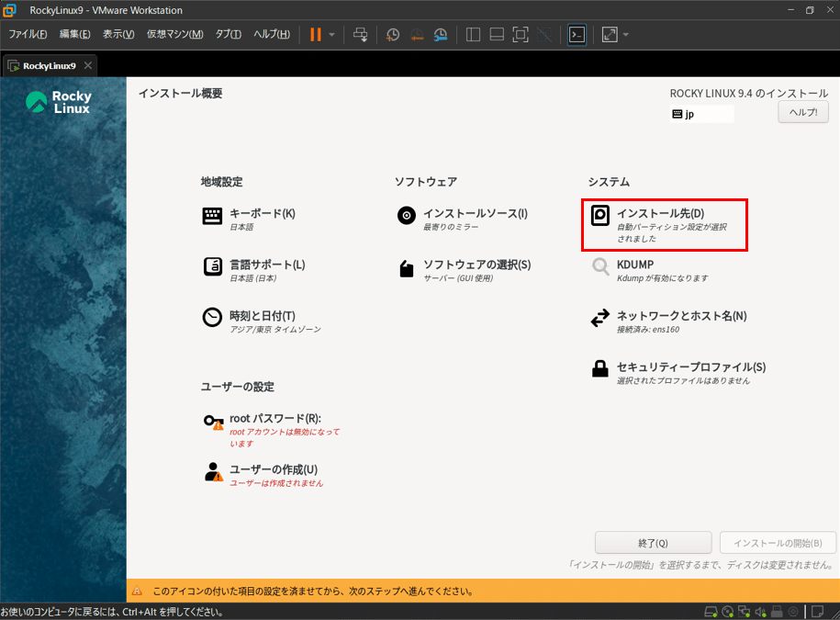Open the ファイル(F) menu
This screenshot has width=840, height=620.
pyautogui.click(x=28, y=34)
